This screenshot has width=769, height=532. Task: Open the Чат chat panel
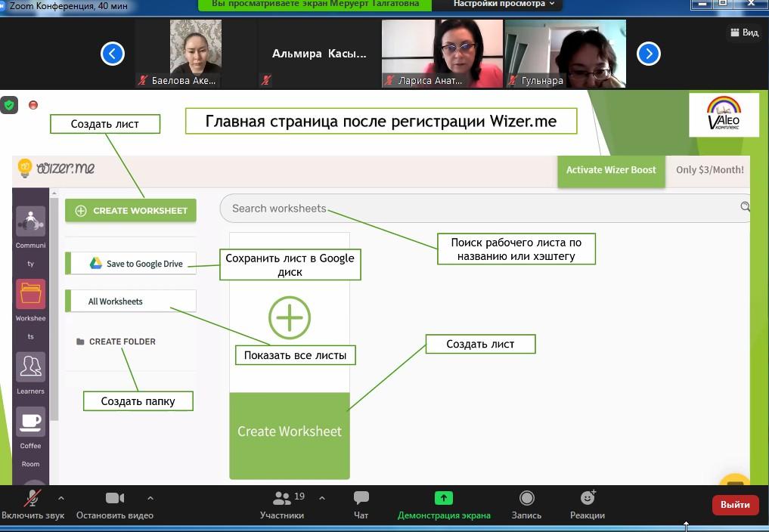[x=361, y=505]
